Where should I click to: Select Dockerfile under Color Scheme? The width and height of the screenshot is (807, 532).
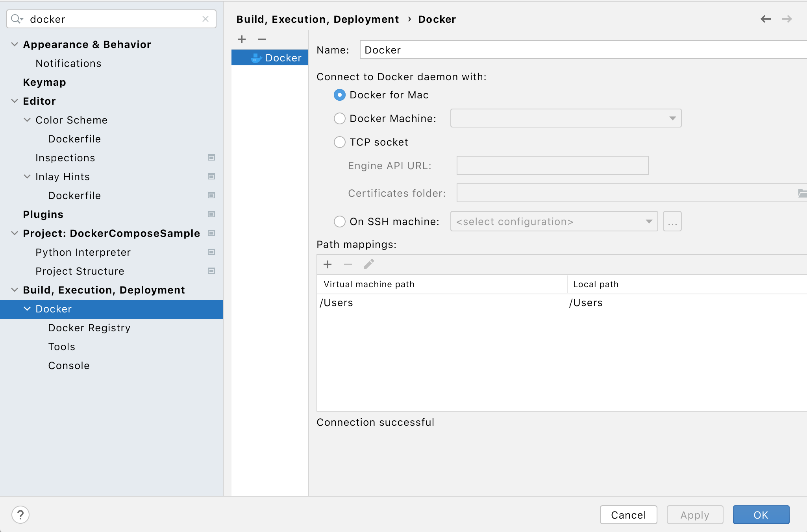pos(75,139)
